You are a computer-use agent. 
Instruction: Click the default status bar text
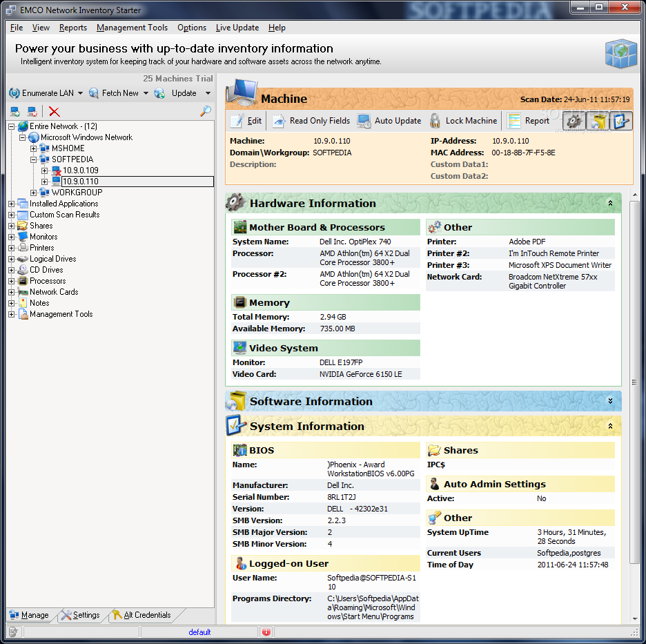(x=199, y=632)
